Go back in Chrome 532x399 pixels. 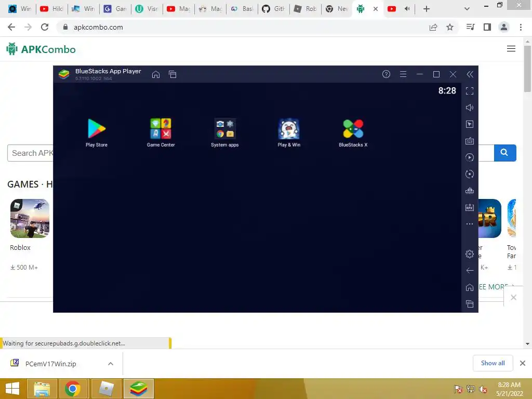11,27
